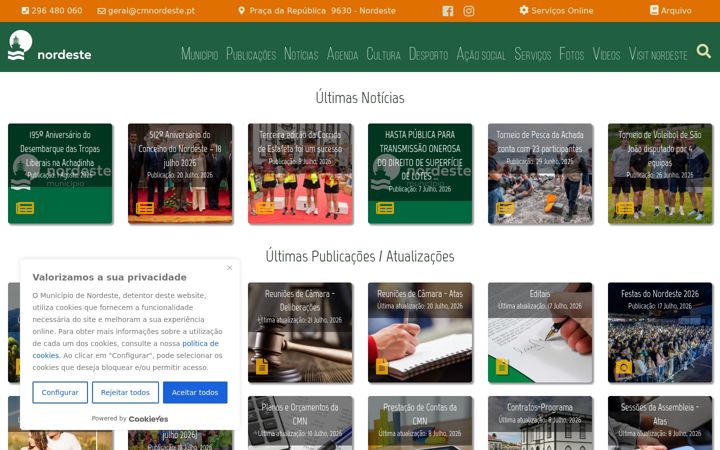This screenshot has width=720, height=450.
Task: Close the cookie privacy popup
Action: (230, 268)
